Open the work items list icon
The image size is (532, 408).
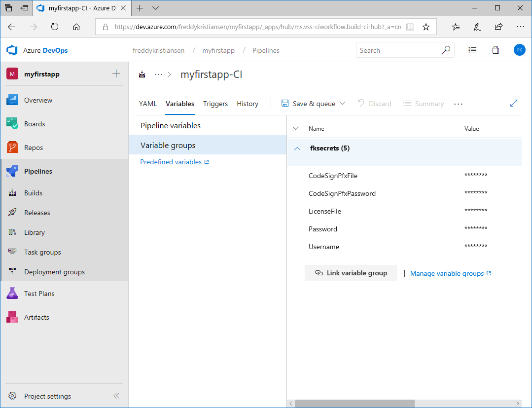[472, 50]
